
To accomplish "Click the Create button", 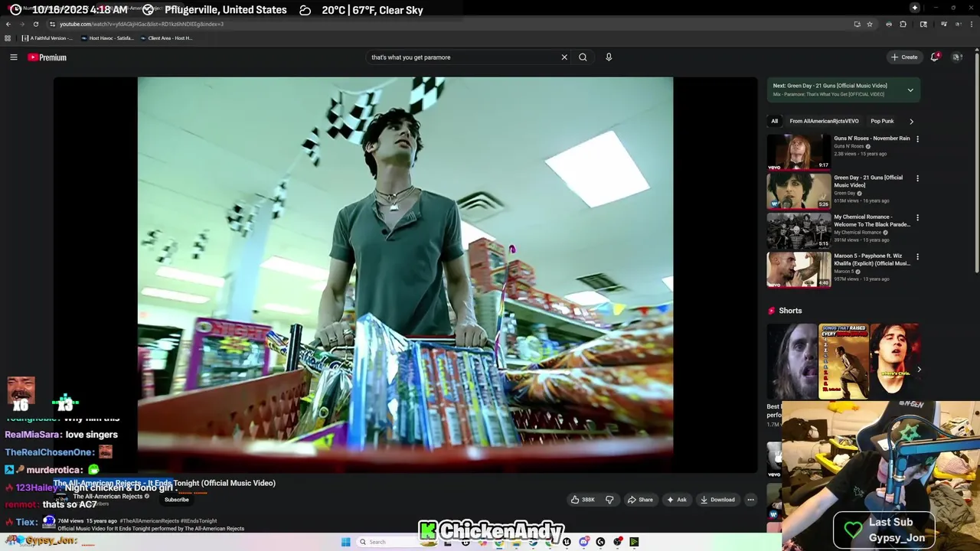I will click(x=904, y=57).
